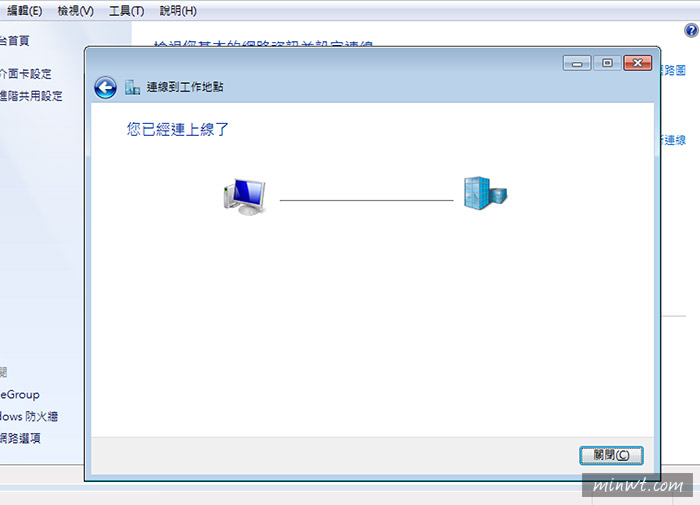Open 介面卡設定 link in sidebar
Image resolution: width=700 pixels, height=505 pixels.
(x=25, y=74)
